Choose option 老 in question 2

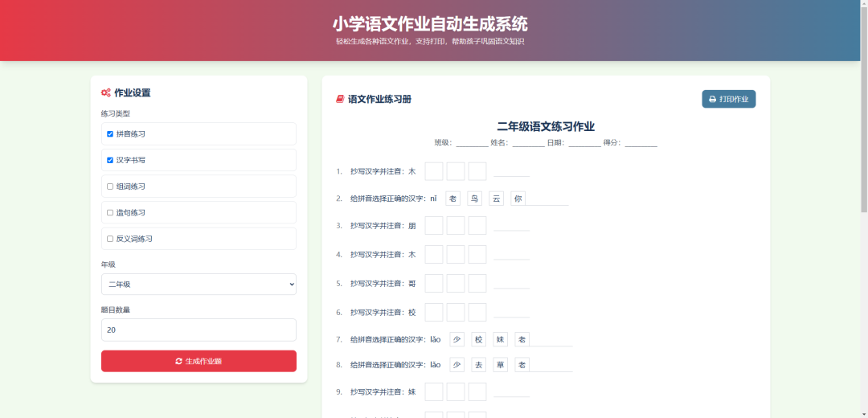[x=452, y=199]
